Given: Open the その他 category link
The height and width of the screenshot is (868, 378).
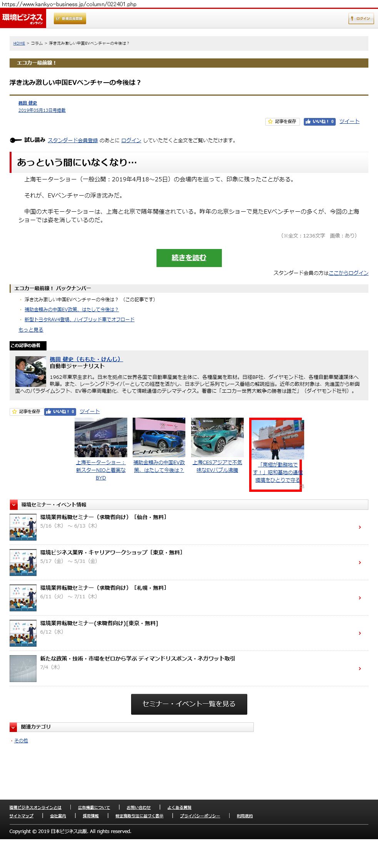Looking at the screenshot, I should (x=21, y=740).
